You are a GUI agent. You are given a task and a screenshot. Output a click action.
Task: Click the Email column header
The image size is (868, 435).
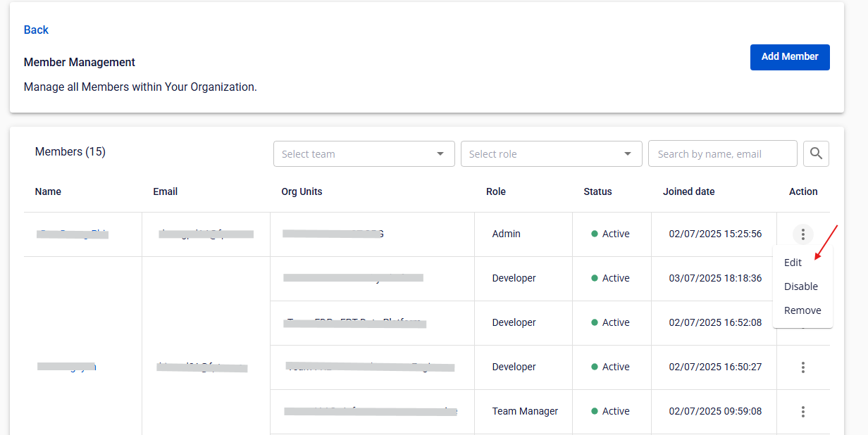[x=165, y=191]
